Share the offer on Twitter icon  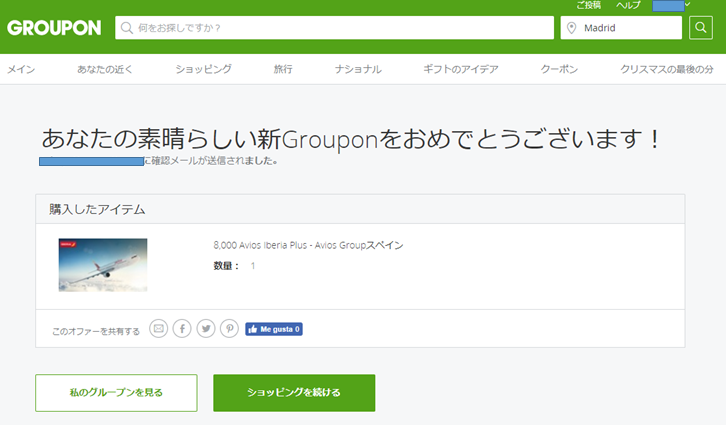[x=206, y=329]
